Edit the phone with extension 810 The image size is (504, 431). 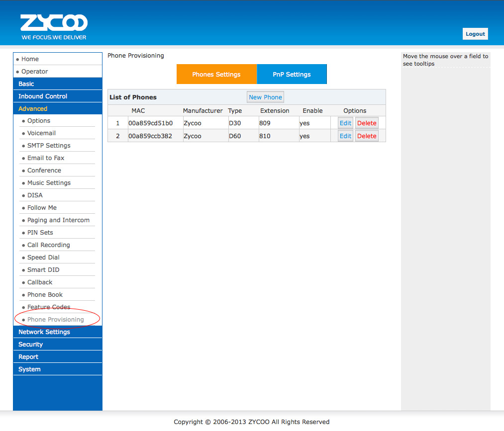(x=345, y=136)
